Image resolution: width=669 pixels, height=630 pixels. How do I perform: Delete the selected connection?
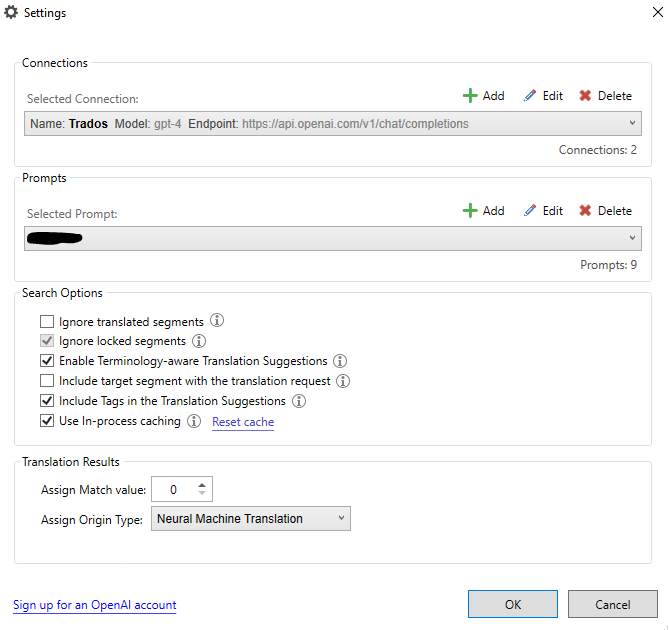605,96
